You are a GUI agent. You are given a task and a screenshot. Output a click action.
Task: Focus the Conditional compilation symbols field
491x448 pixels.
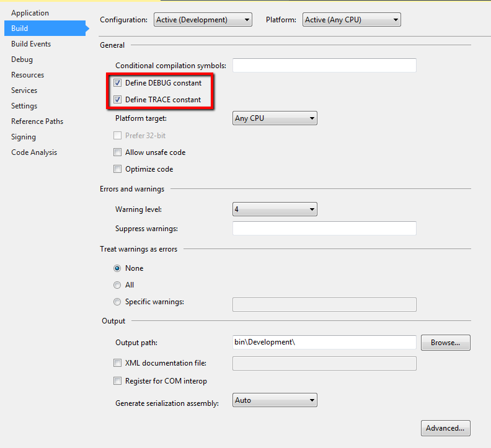tap(324, 65)
